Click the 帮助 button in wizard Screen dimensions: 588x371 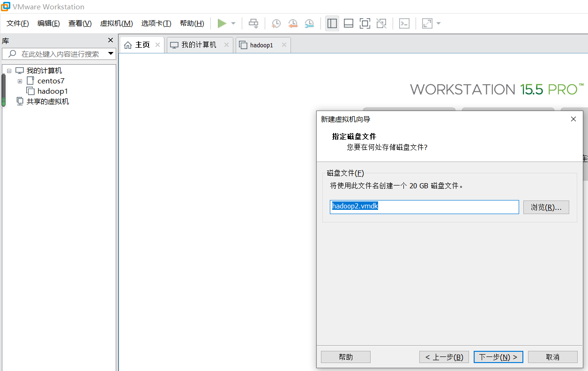pyautogui.click(x=346, y=357)
